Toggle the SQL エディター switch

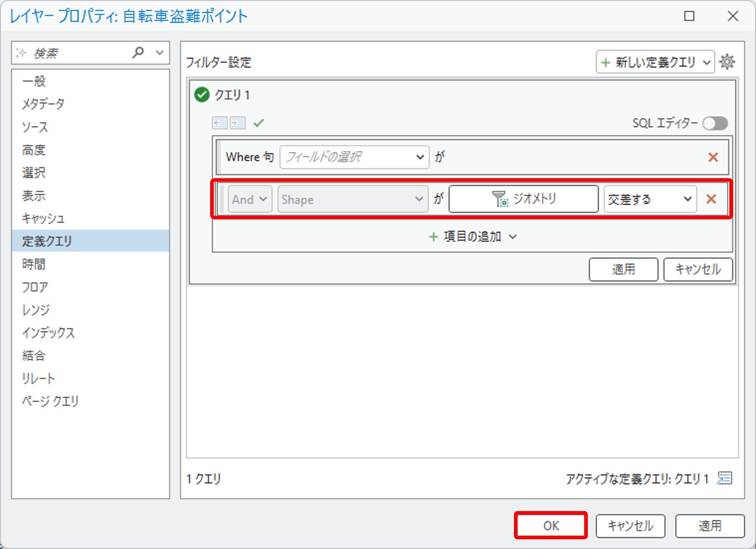(715, 124)
